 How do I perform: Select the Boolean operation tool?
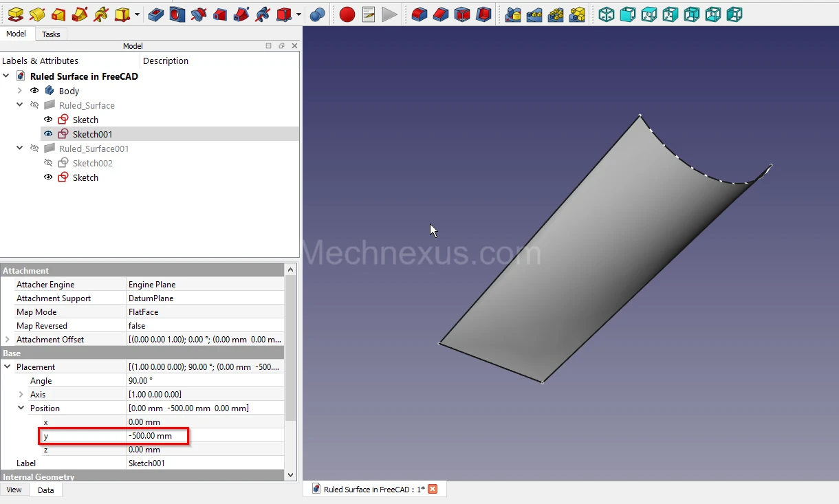coord(317,14)
